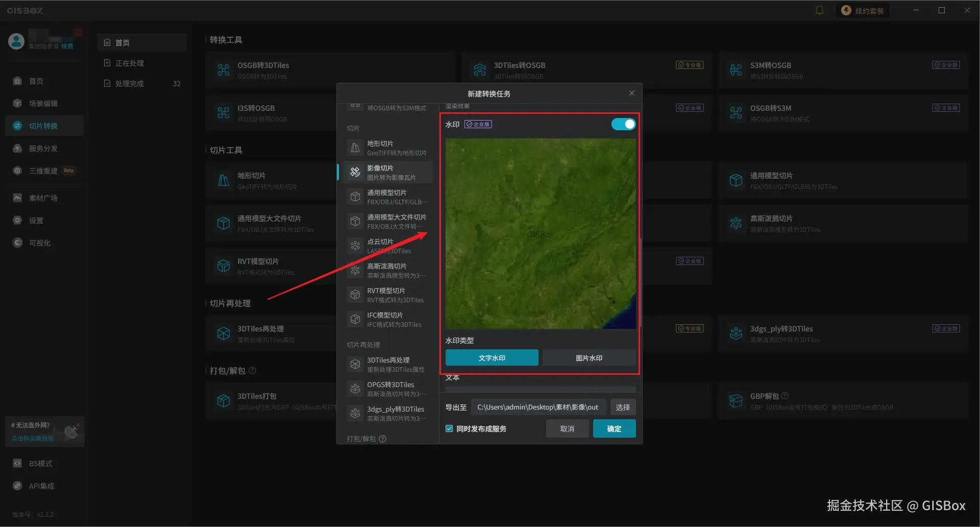Select 地形切片 in the dialog list

[x=389, y=148]
